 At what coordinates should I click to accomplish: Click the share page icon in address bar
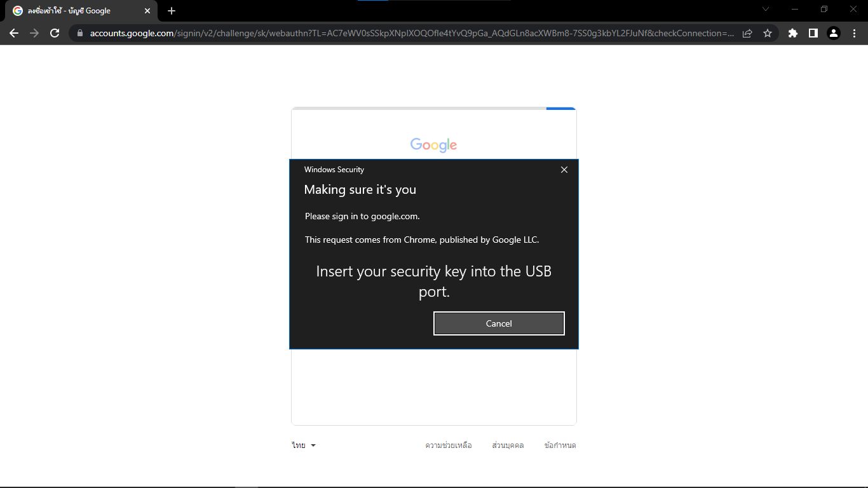tap(747, 33)
